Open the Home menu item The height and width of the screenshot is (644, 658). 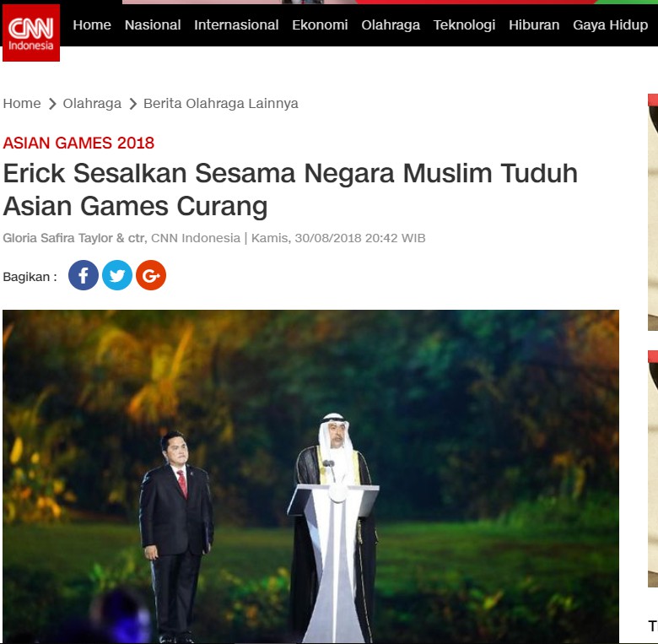point(92,24)
